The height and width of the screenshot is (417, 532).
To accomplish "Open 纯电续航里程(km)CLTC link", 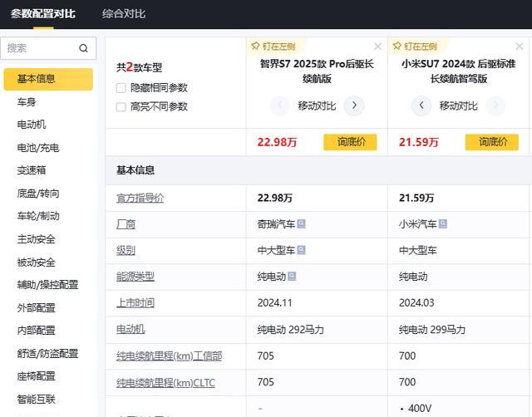I will tap(165, 383).
